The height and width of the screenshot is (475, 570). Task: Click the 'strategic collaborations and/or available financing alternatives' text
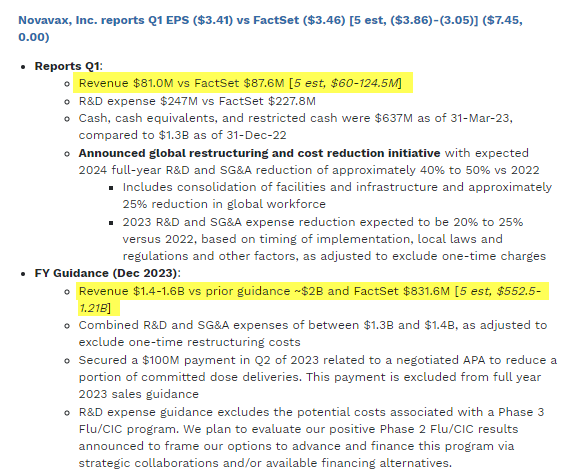tap(265, 463)
